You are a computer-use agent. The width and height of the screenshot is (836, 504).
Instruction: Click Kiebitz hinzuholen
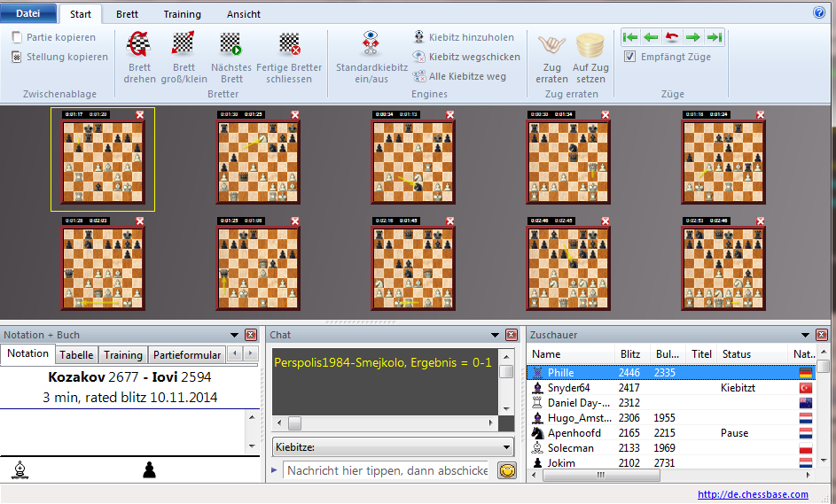[465, 37]
